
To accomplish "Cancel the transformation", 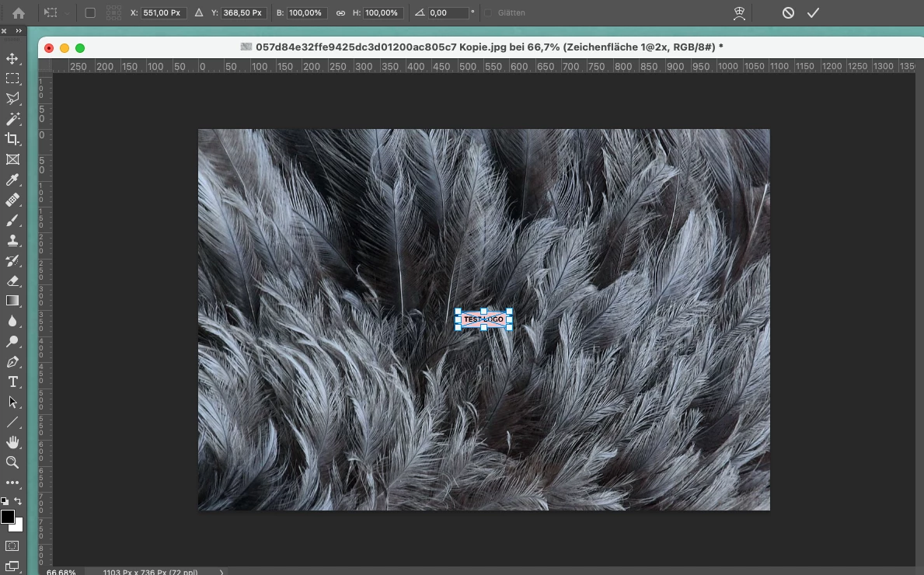I will tap(788, 13).
